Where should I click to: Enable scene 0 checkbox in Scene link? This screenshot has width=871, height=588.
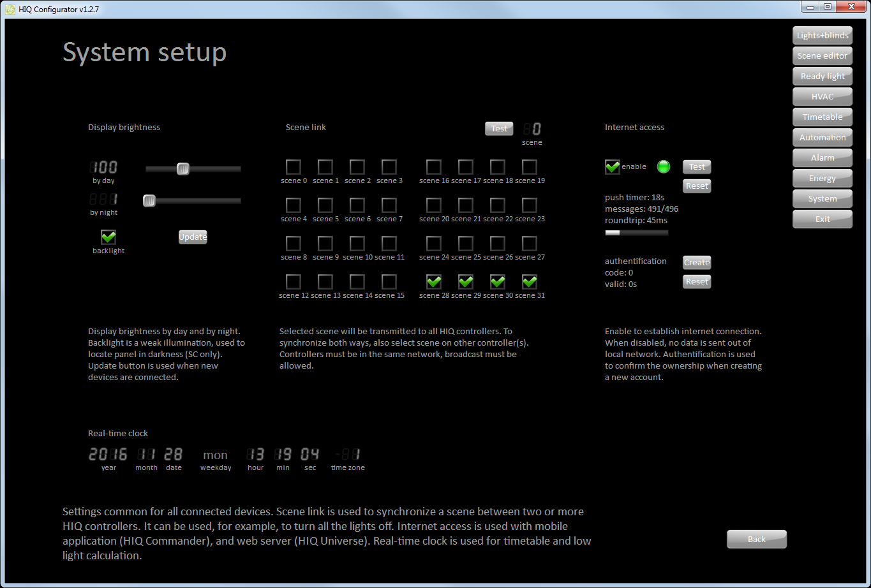pos(294,167)
